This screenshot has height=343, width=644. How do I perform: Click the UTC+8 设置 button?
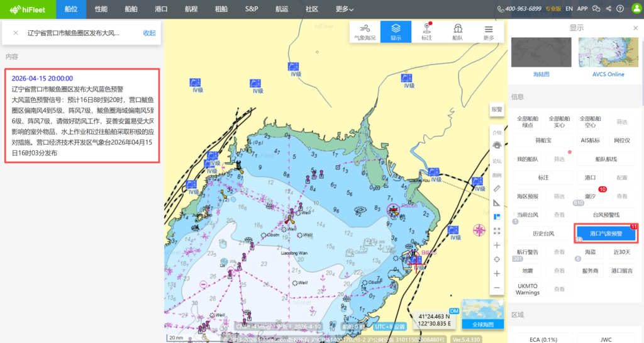pyautogui.click(x=390, y=327)
